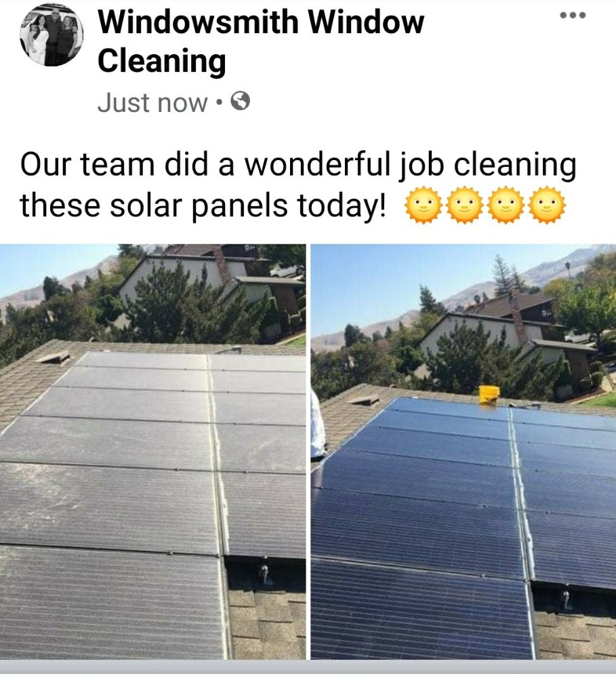Click the Just now timestamp
This screenshot has height=678, width=616.
[152, 103]
